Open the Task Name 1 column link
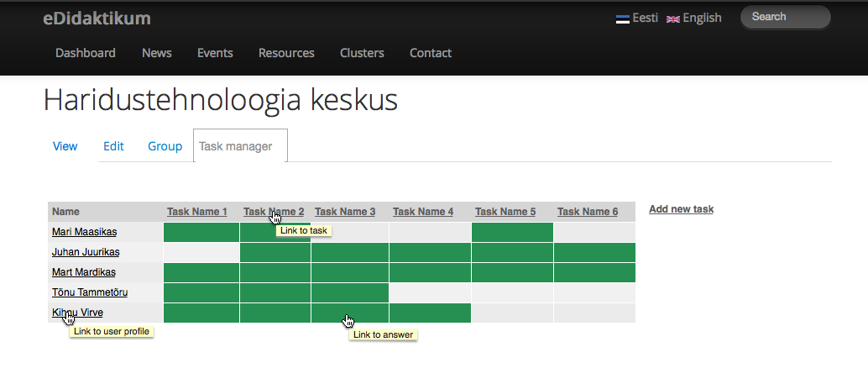868x384 pixels. tap(197, 212)
